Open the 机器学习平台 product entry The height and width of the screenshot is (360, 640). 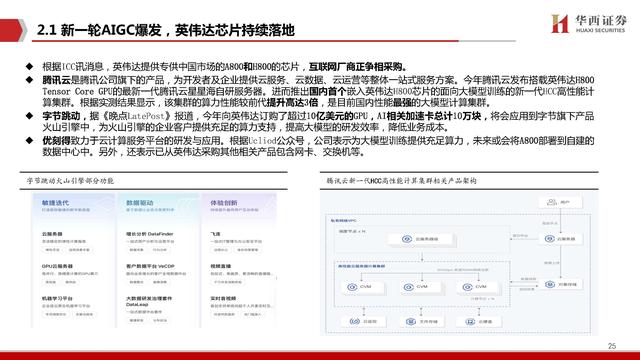click(x=57, y=298)
